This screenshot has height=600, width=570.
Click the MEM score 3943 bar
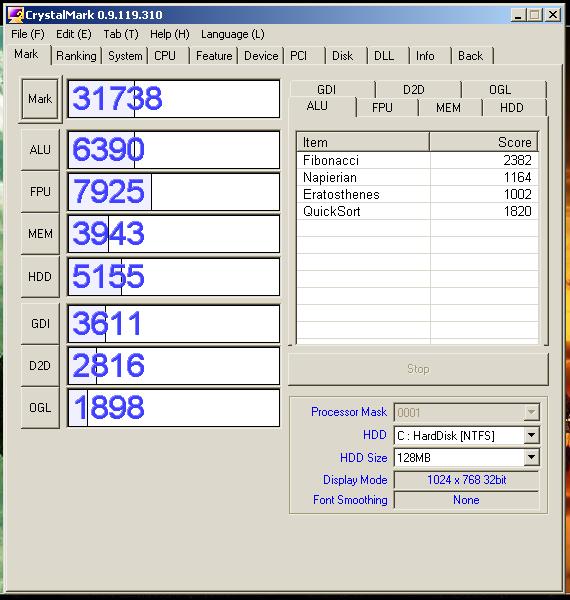[174, 234]
